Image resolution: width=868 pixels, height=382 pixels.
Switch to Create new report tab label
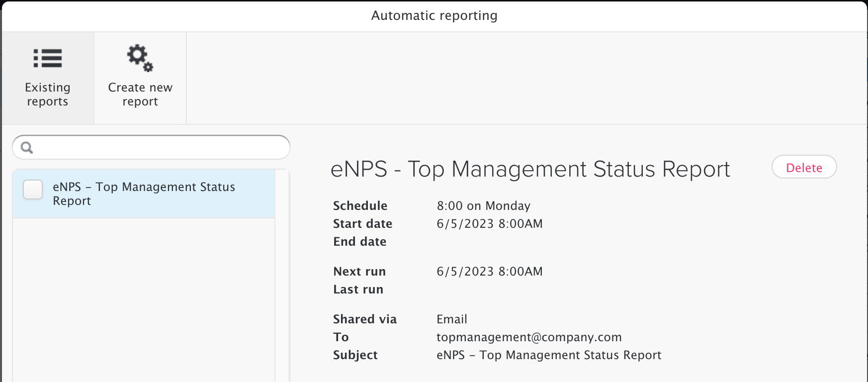140,95
